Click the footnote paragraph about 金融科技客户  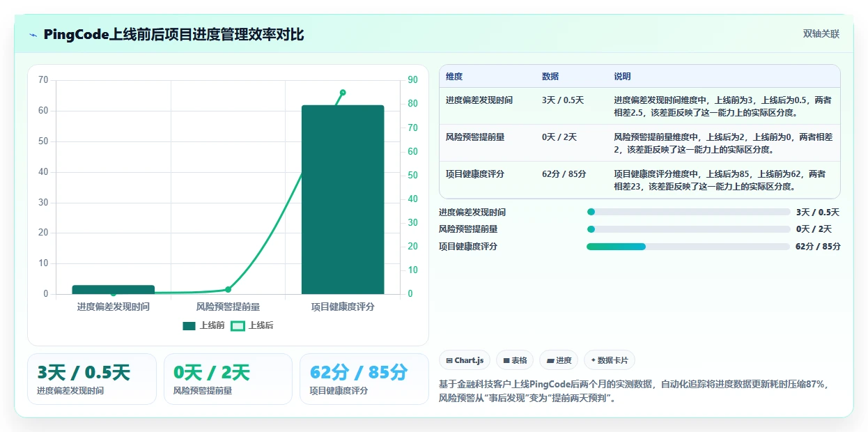click(x=635, y=392)
